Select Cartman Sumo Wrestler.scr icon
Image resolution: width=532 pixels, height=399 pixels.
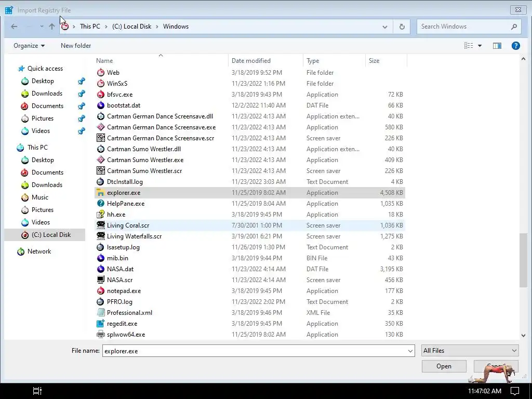[101, 170]
